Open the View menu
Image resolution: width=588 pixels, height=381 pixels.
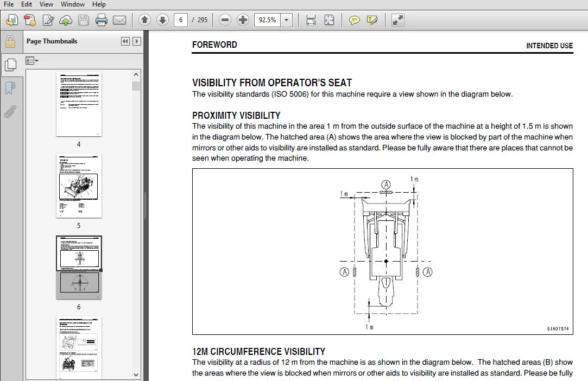[46, 4]
